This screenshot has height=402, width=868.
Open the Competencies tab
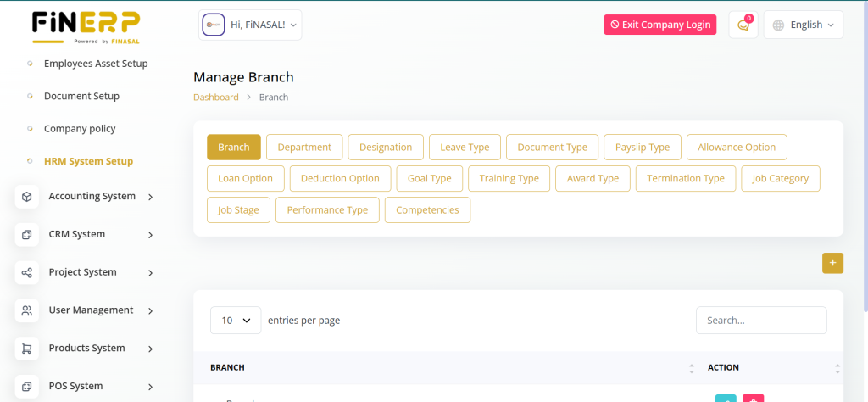(x=427, y=210)
